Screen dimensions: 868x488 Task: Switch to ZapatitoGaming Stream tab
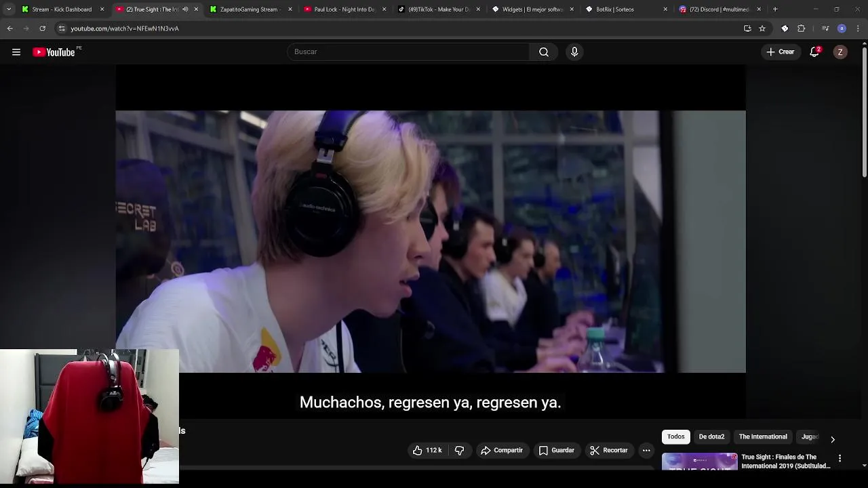245,9
